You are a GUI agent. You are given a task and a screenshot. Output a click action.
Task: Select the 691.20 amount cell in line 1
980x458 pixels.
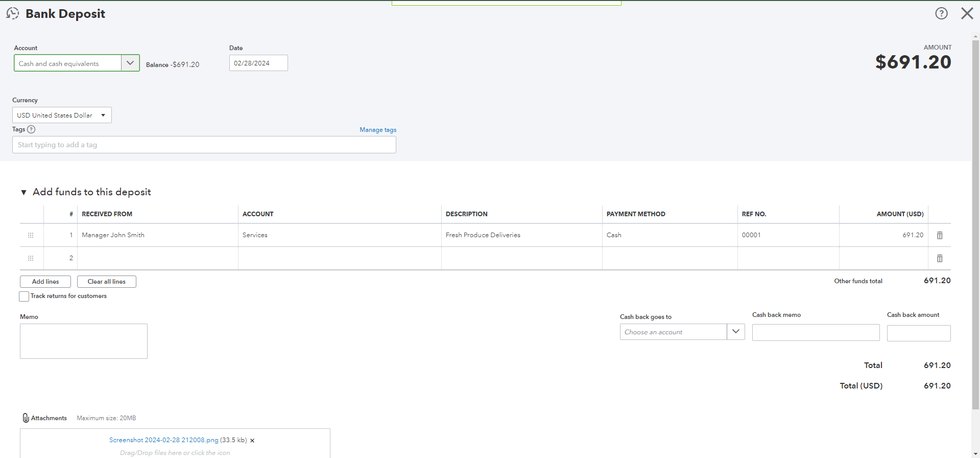tap(883, 235)
